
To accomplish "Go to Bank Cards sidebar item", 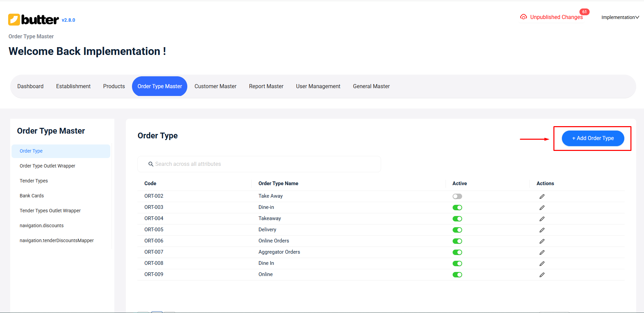I will pyautogui.click(x=32, y=196).
